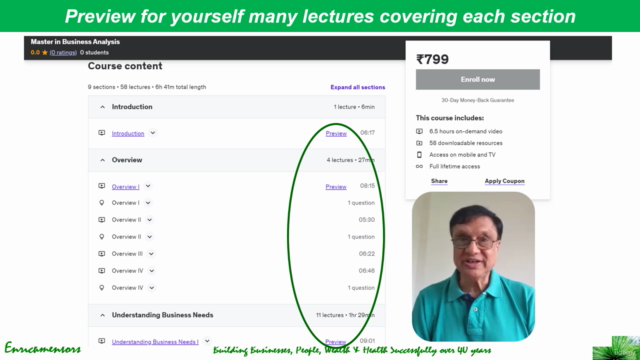
Task: Open the 0 ratings link
Action: click(63, 53)
